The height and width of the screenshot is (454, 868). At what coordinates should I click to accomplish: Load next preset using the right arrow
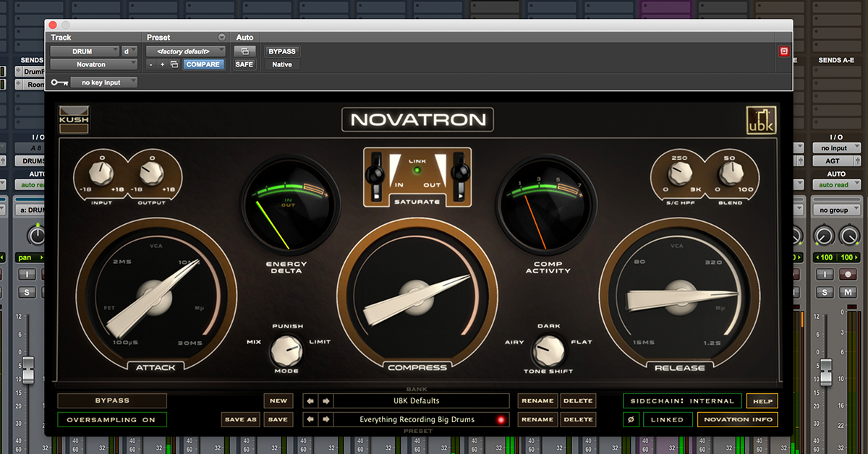pos(325,419)
